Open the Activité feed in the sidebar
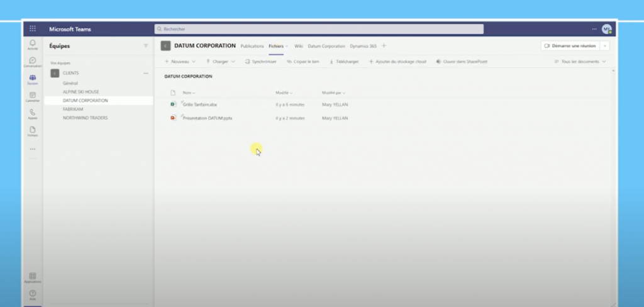644x307 pixels. coord(33,45)
